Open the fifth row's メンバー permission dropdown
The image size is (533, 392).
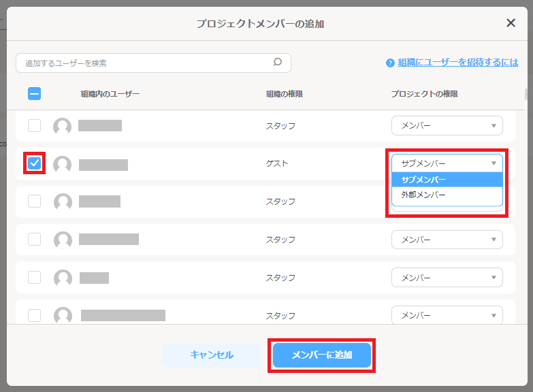[447, 278]
